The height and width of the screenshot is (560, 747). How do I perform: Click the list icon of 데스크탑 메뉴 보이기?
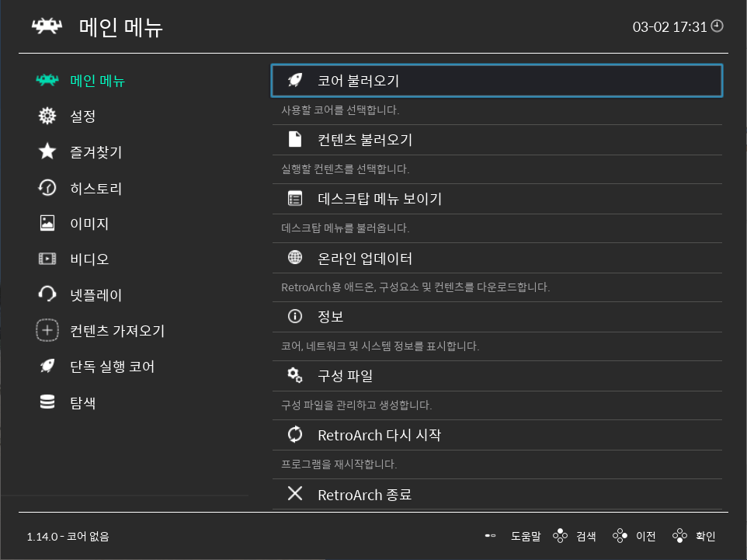click(x=295, y=198)
